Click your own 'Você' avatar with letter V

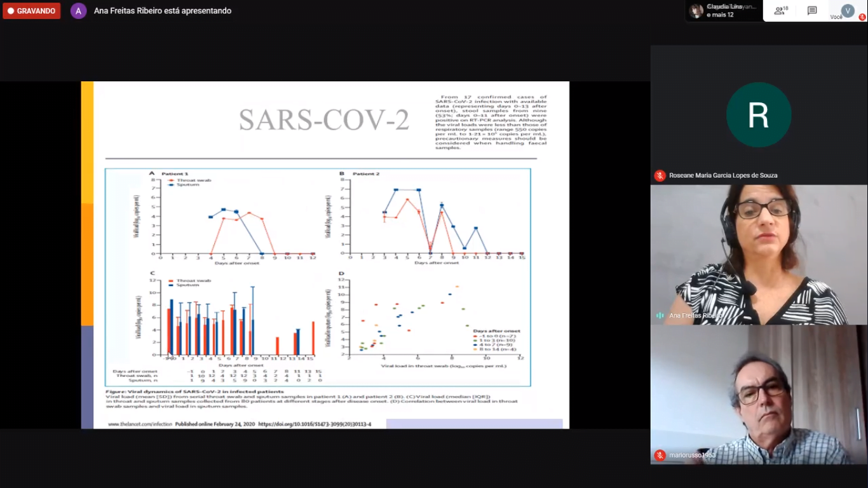point(847,10)
